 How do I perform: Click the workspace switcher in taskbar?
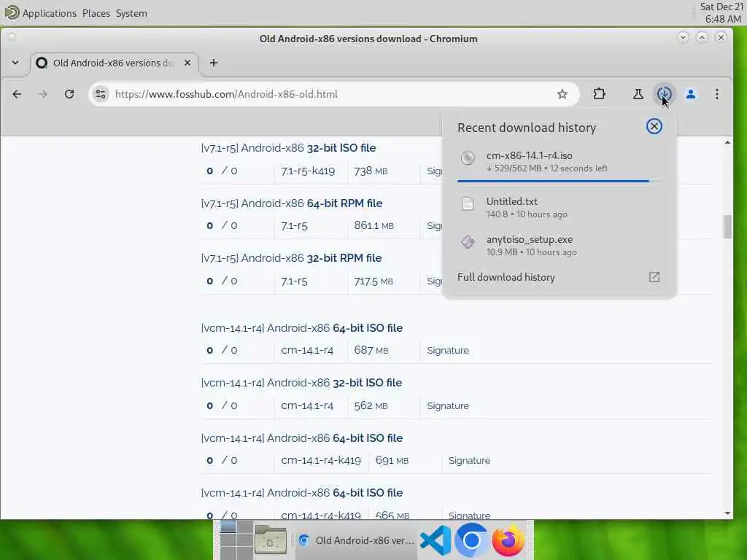point(236,540)
